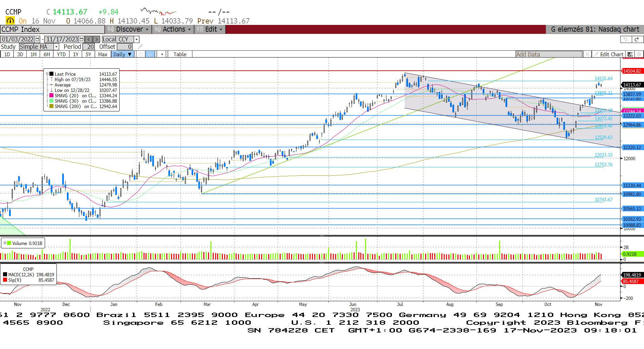
Task: Click the High marker icon in legend
Action: (51, 79)
